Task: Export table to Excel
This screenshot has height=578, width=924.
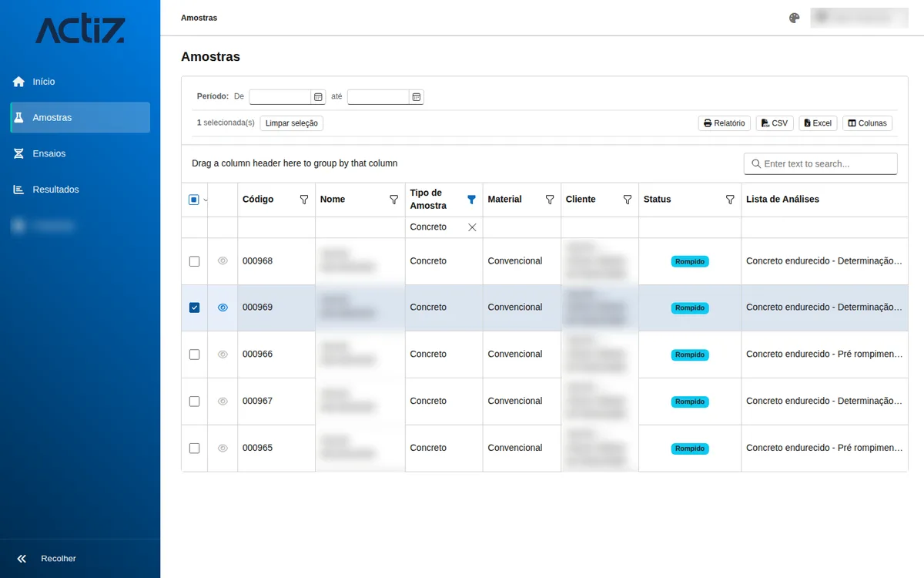Action: [x=818, y=123]
